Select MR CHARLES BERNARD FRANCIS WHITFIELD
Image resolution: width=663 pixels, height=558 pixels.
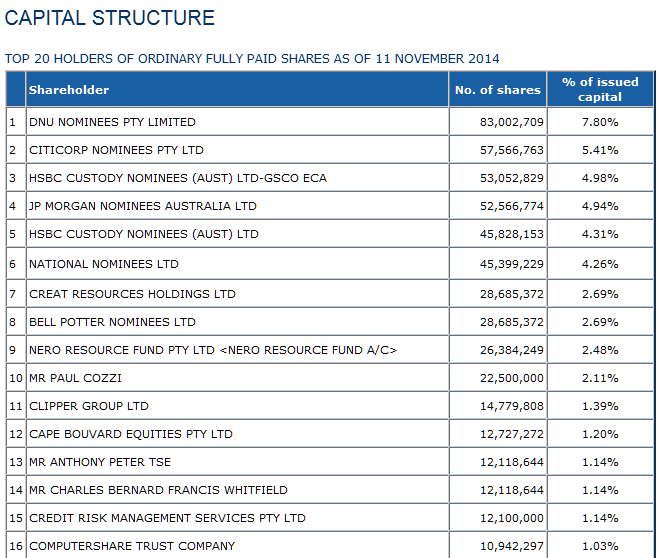158,490
